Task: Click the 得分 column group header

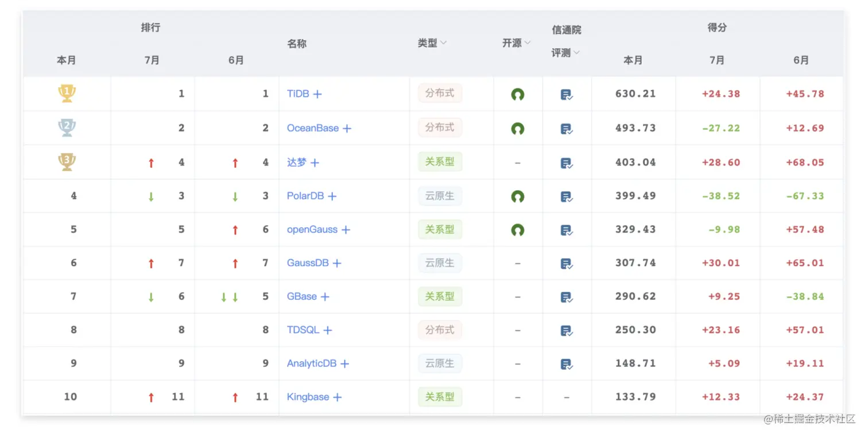Action: (x=717, y=28)
